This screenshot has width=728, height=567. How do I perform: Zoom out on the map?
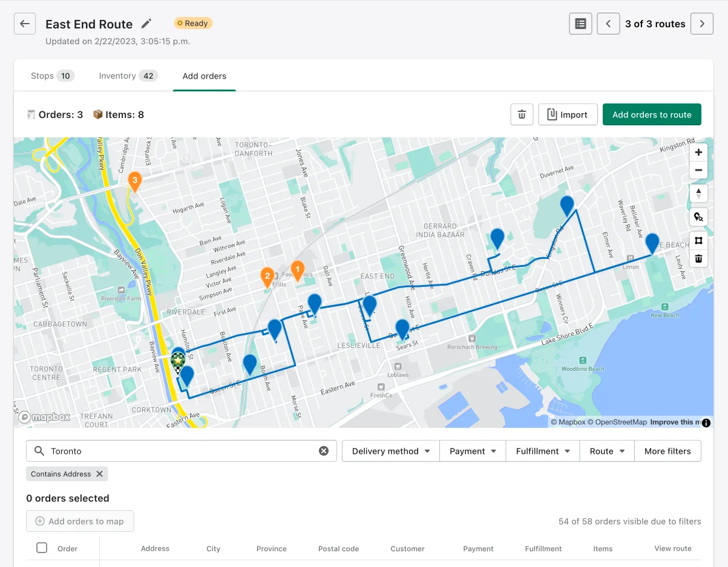pyautogui.click(x=698, y=170)
